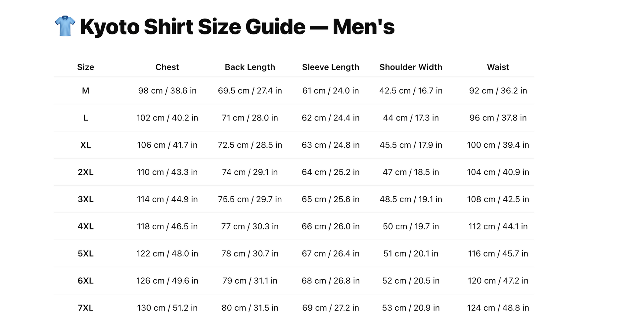Click the 2XL size row label
The image size is (644, 330).
click(x=85, y=172)
